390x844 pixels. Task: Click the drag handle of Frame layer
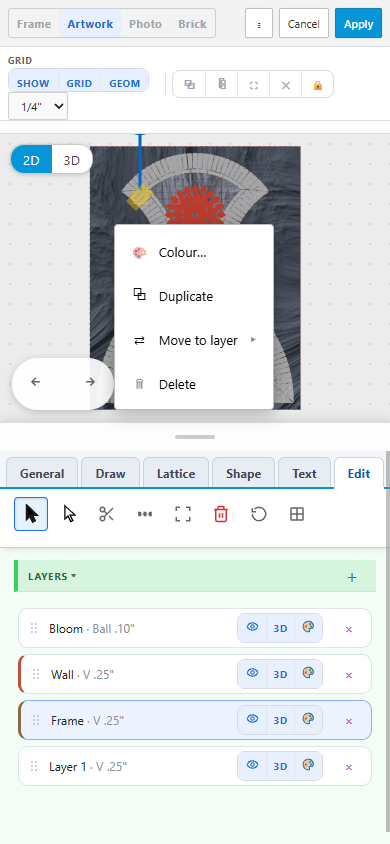(36, 720)
